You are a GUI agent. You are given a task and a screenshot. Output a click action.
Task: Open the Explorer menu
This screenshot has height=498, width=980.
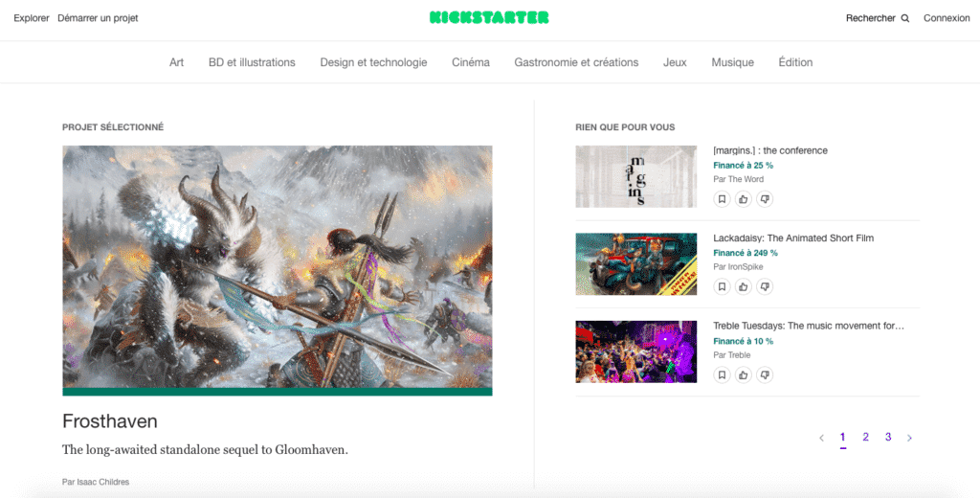(32, 18)
